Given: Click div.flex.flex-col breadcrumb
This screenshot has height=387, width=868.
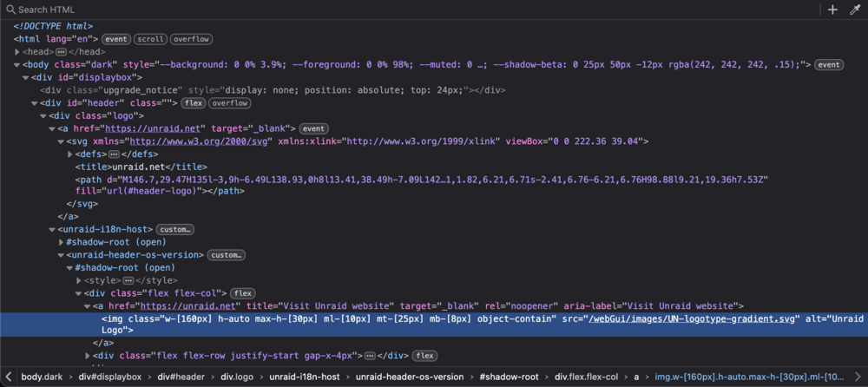Looking at the screenshot, I should 588,377.
